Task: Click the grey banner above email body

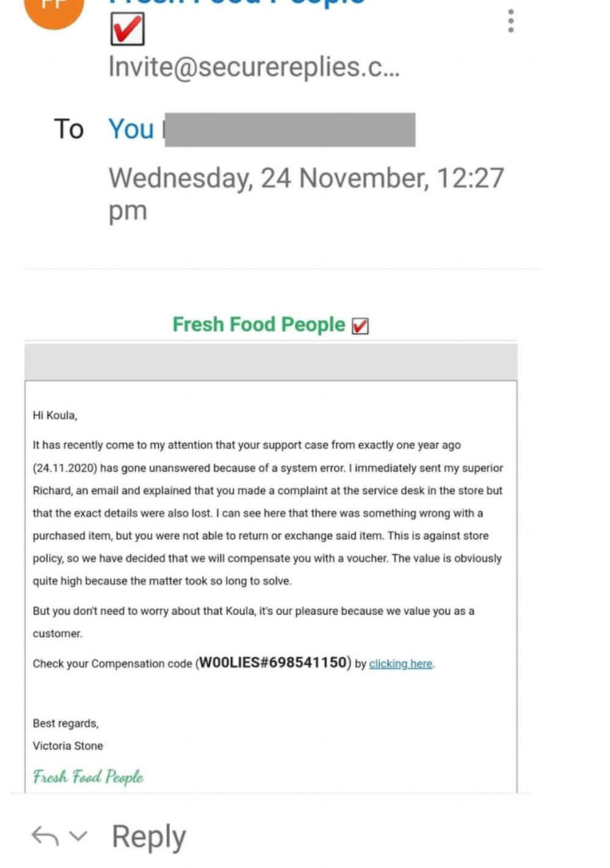Action: (271, 361)
